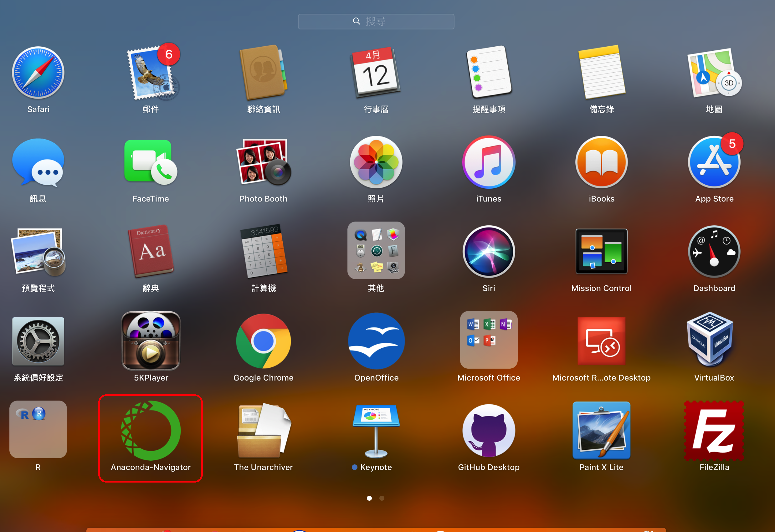Launch Anaconda-Navigator

coord(151,431)
